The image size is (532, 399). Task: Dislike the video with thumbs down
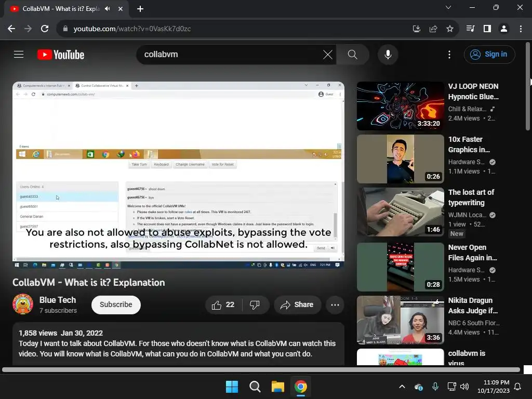coord(255,304)
